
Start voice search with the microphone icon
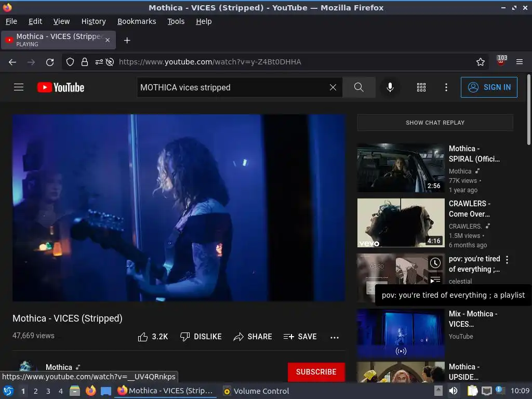(x=390, y=87)
